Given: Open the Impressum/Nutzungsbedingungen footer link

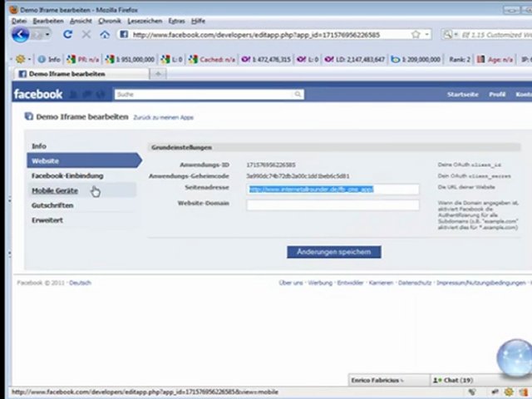Looking at the screenshot, I should (480, 283).
